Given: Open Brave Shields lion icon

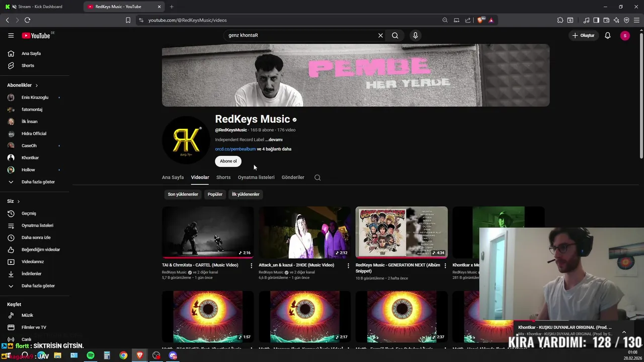Looking at the screenshot, I should click(x=480, y=20).
